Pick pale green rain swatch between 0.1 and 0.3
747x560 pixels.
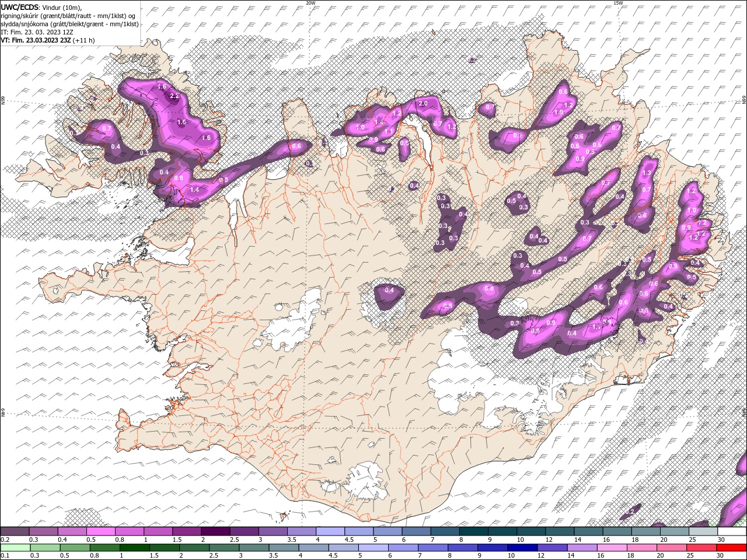coord(15,548)
